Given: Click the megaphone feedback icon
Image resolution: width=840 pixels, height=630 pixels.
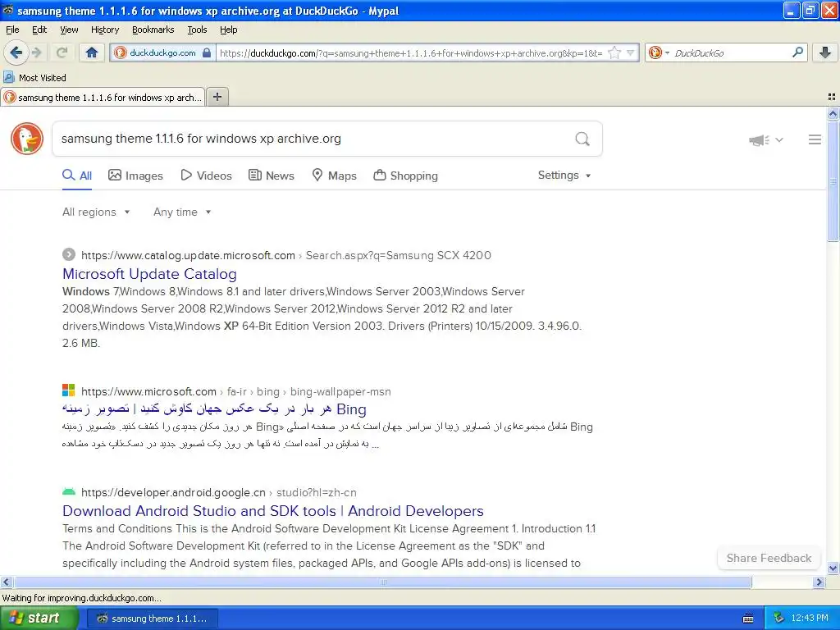Looking at the screenshot, I should (759, 139).
